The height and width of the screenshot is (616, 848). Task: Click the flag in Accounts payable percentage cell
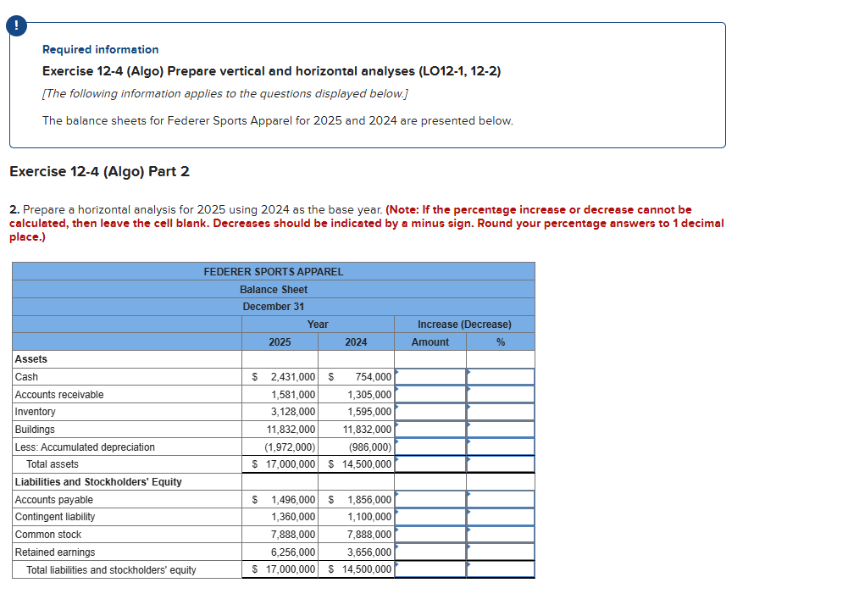coord(470,496)
